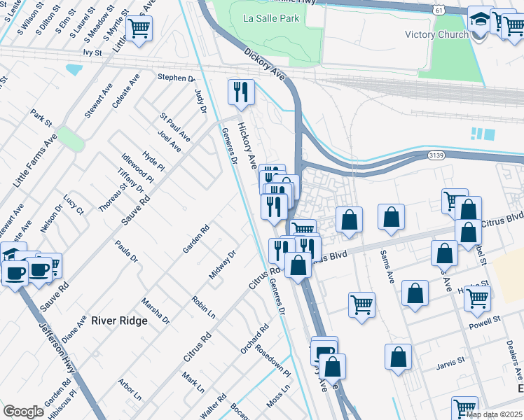Open the shopping cart marker just north of Citrus Blvd label
The height and width of the screenshot is (420, 524).
303,227
